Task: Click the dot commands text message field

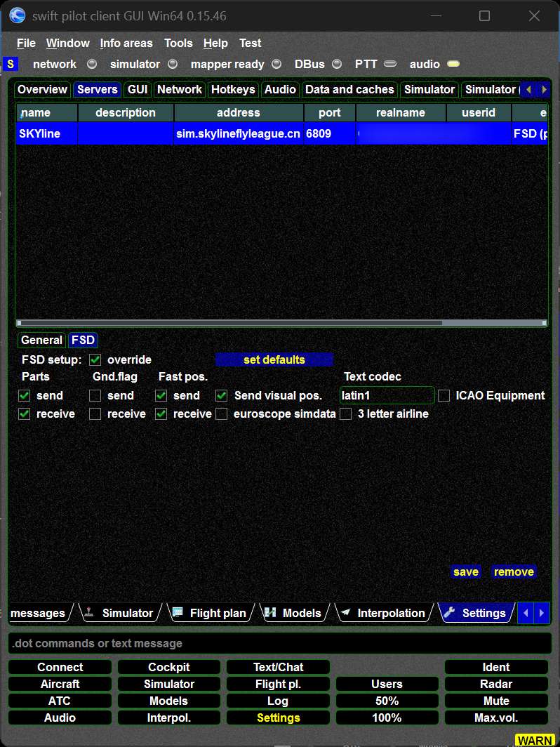Action: click(279, 643)
